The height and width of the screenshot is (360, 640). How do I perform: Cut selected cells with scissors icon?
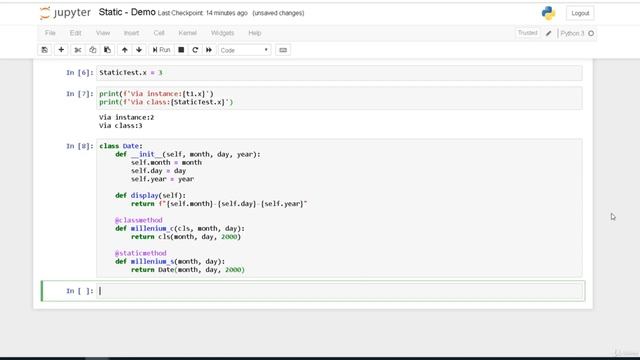pyautogui.click(x=78, y=50)
